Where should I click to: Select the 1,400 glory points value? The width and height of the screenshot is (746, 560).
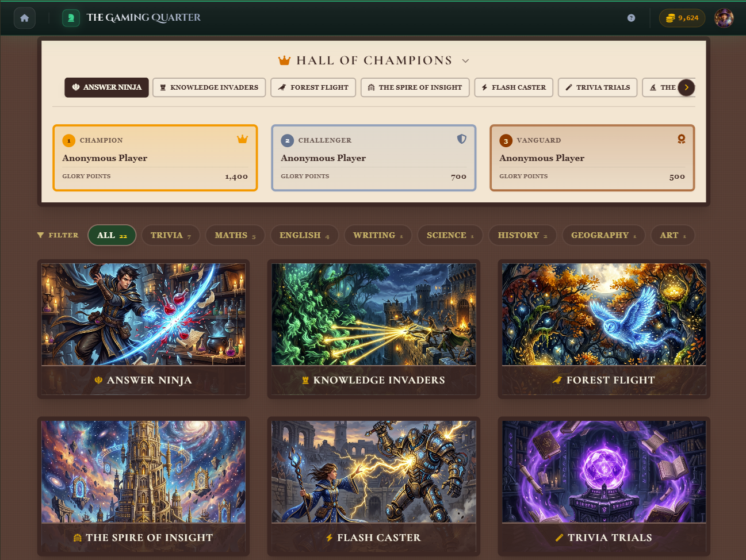(x=236, y=177)
